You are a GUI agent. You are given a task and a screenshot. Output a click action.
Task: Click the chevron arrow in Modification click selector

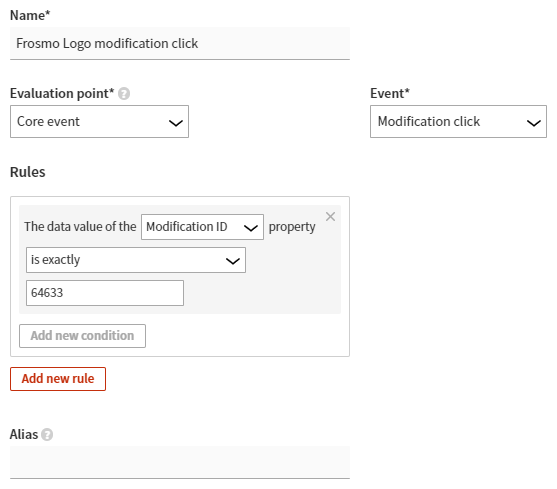534,123
